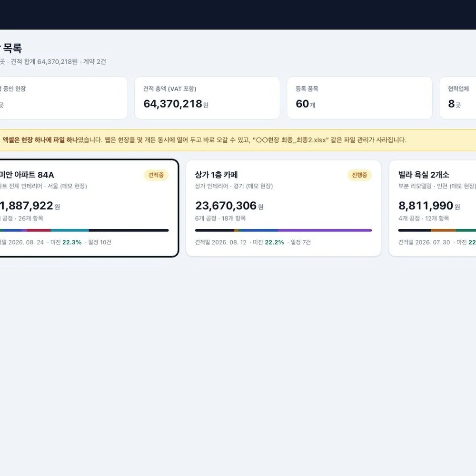476x476 pixels.
Task: Click the 64,370,218원 total value in stat card
Action: click(x=176, y=104)
